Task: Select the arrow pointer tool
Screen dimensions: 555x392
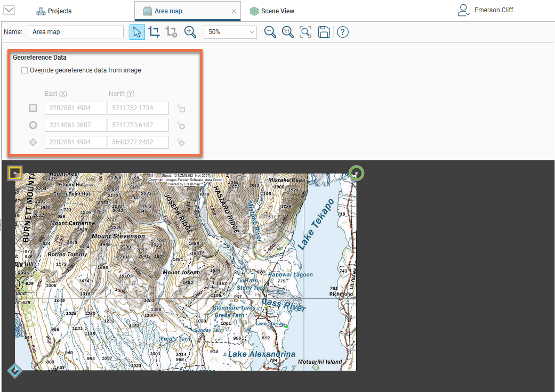Action: coord(137,32)
